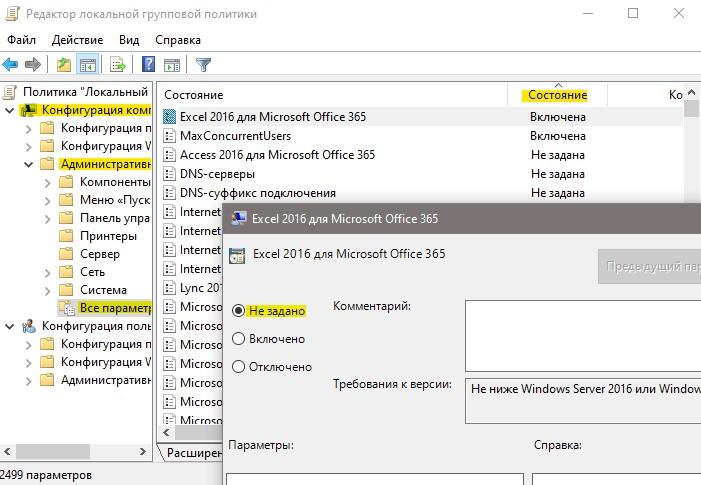The width and height of the screenshot is (701, 485).
Task: Select the Включено radio button
Action: (x=239, y=339)
